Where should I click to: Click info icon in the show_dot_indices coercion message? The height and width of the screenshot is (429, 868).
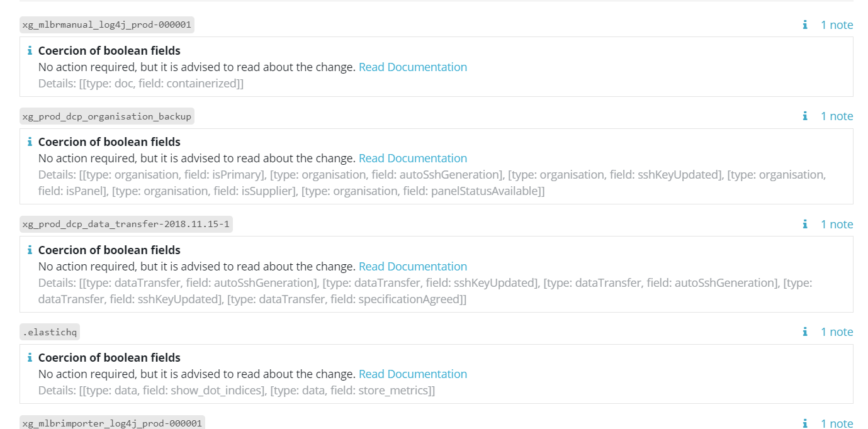pyautogui.click(x=30, y=358)
